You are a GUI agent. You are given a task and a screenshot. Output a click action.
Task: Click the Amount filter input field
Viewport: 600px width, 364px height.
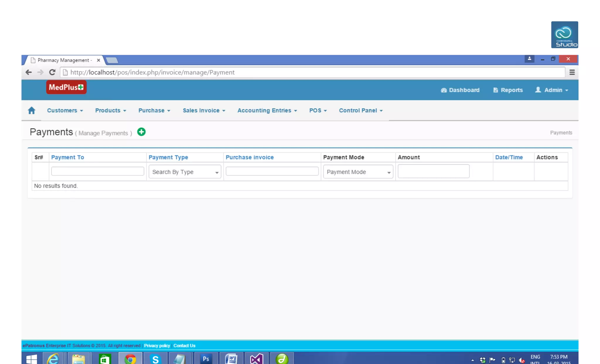click(433, 171)
